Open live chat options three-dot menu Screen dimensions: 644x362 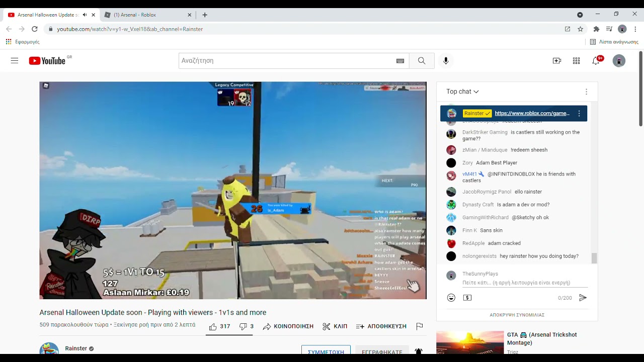[586, 92]
